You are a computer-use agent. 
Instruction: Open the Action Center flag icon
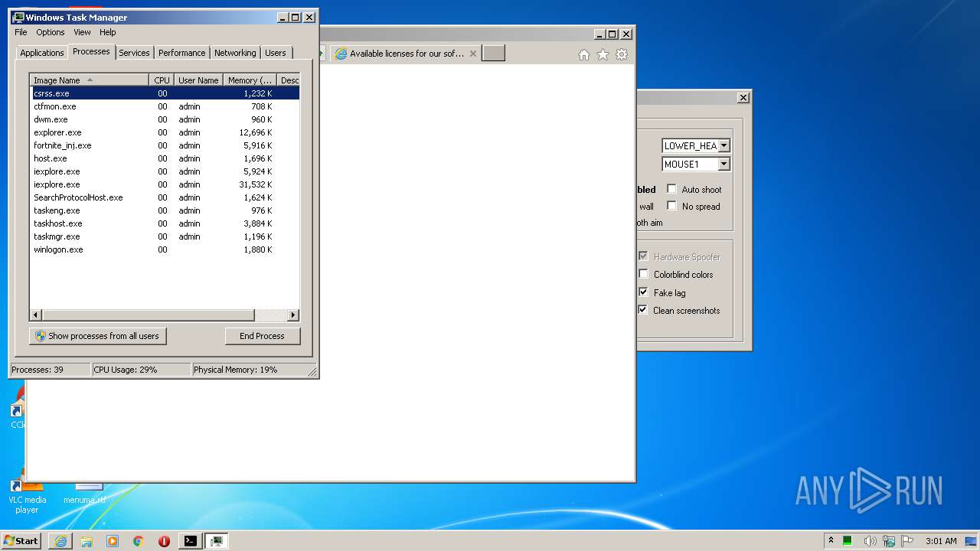pos(908,541)
